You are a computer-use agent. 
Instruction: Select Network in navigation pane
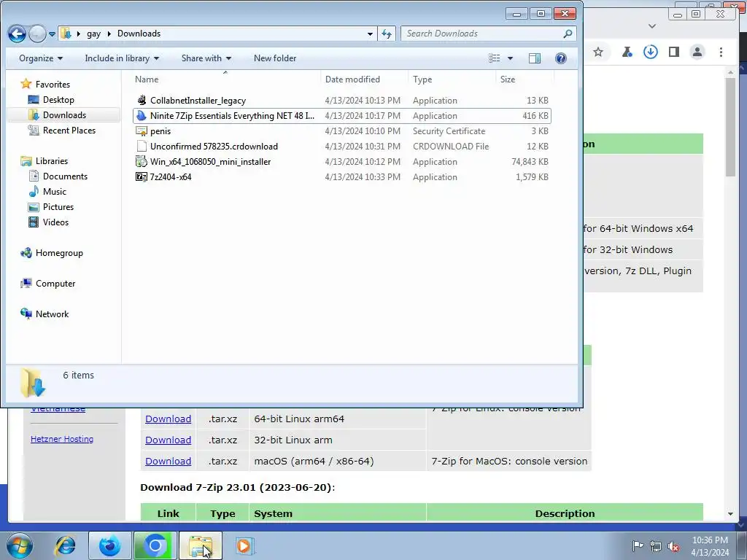coord(52,314)
